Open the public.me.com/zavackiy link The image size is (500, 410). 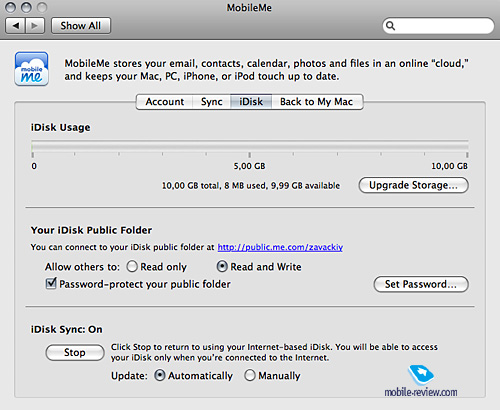[x=280, y=247]
